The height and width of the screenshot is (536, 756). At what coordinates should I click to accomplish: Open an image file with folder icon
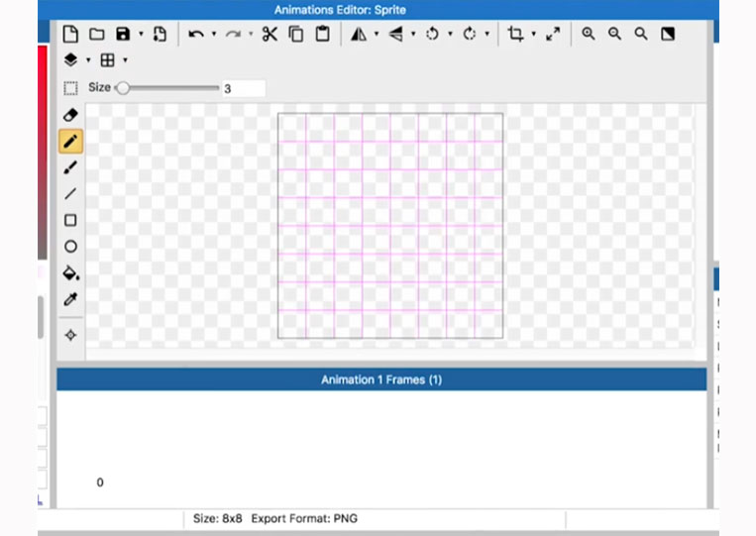pyautogui.click(x=97, y=35)
